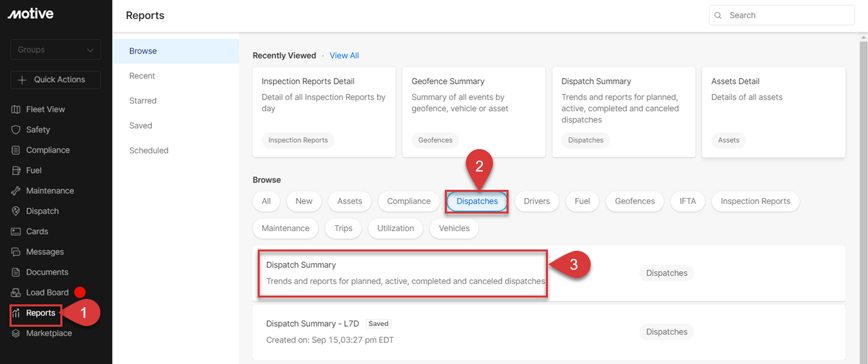Select the Dispatches filter chip
The width and height of the screenshot is (868, 364).
pyautogui.click(x=477, y=201)
